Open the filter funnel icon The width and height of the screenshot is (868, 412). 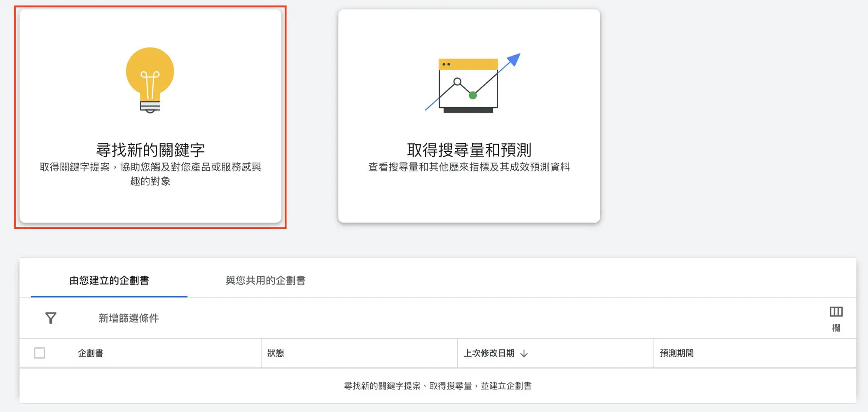(x=51, y=318)
